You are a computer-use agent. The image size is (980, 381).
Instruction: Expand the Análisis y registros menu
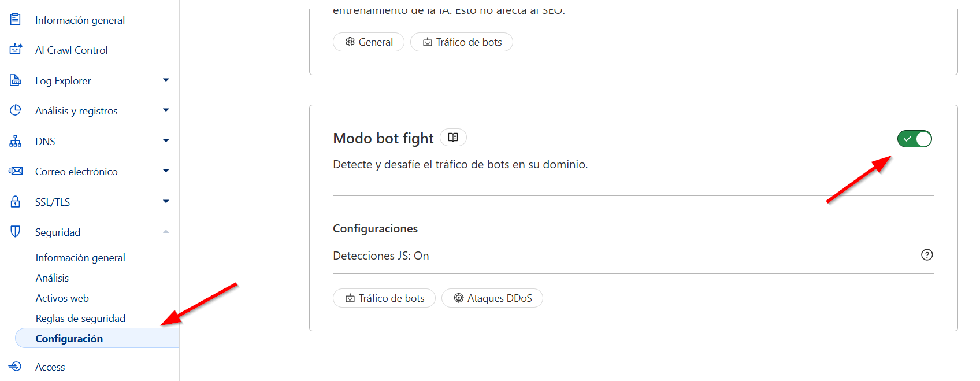166,110
